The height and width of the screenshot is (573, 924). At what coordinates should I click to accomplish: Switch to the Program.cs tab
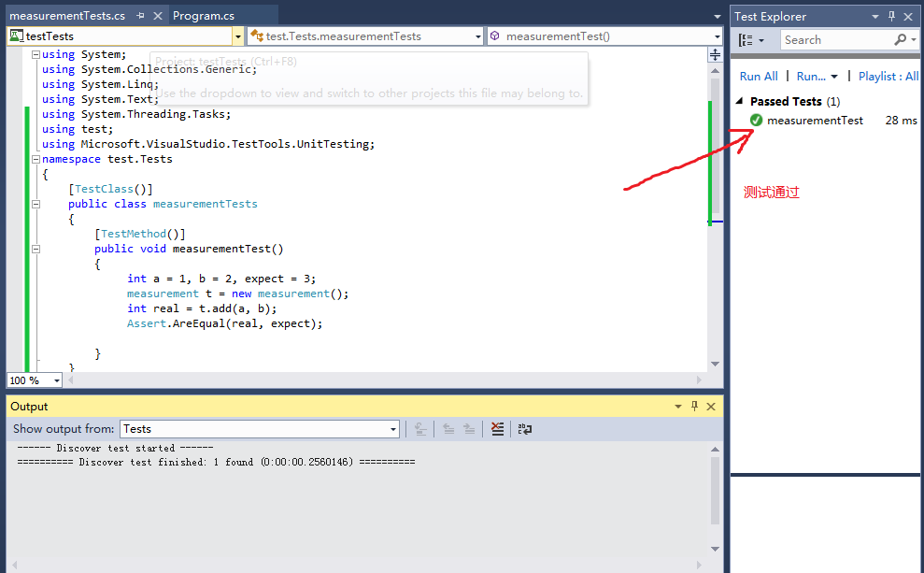[x=204, y=16]
